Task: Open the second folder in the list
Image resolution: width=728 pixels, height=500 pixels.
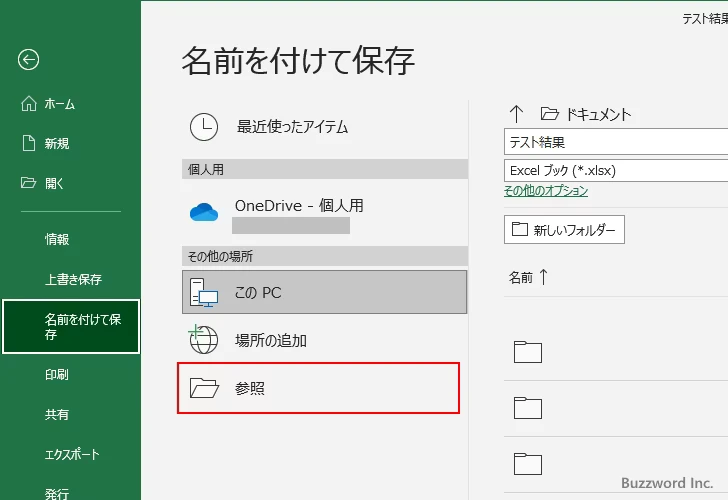Action: pyautogui.click(x=528, y=408)
